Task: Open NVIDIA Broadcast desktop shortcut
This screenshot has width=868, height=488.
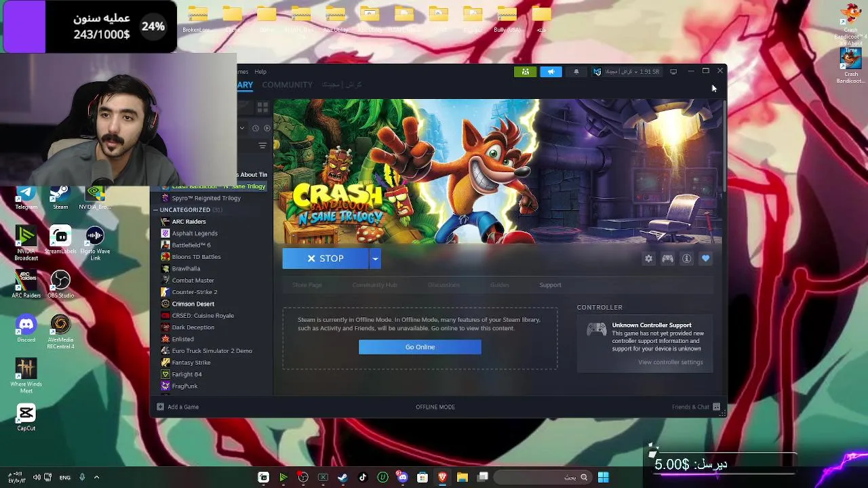Action: [26, 244]
